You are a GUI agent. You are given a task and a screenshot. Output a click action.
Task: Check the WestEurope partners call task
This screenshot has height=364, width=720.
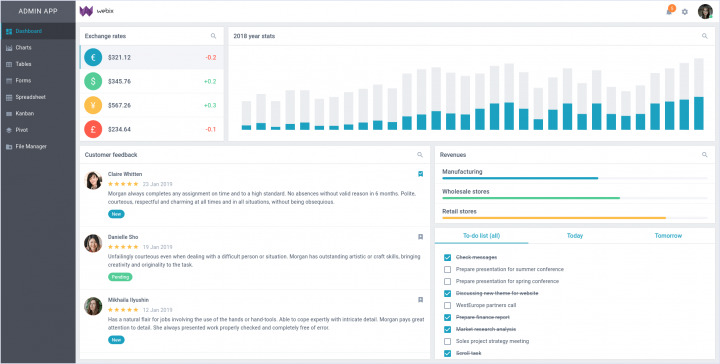(x=447, y=305)
